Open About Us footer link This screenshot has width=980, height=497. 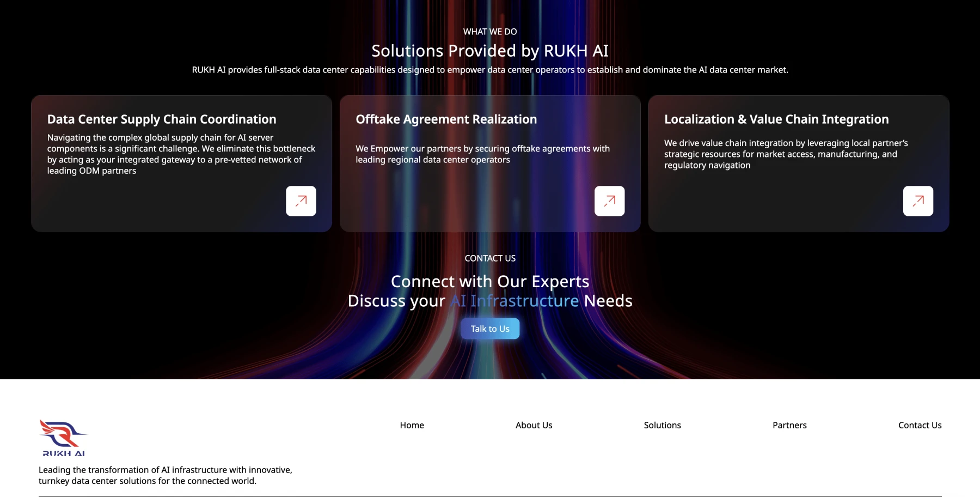(534, 425)
